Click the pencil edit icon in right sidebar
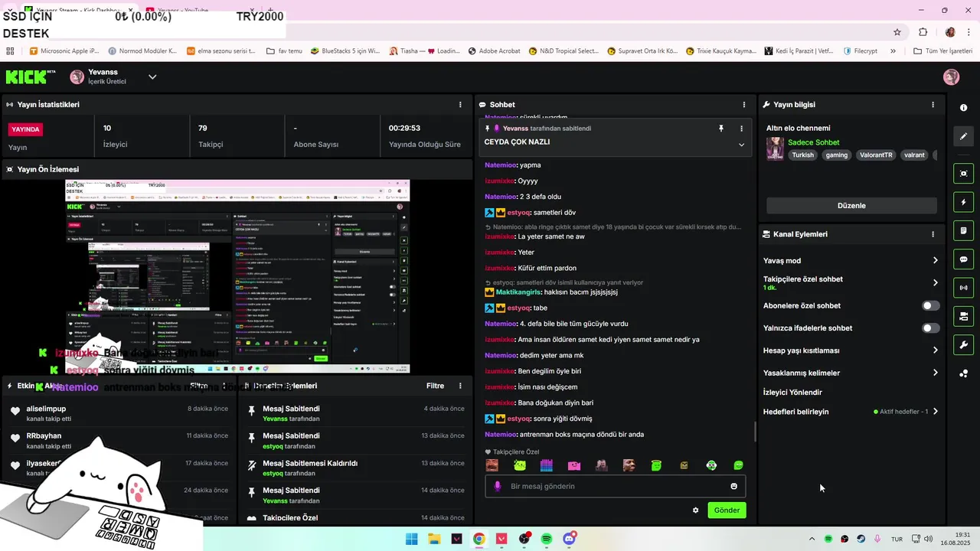This screenshot has height=551, width=980. point(964,136)
